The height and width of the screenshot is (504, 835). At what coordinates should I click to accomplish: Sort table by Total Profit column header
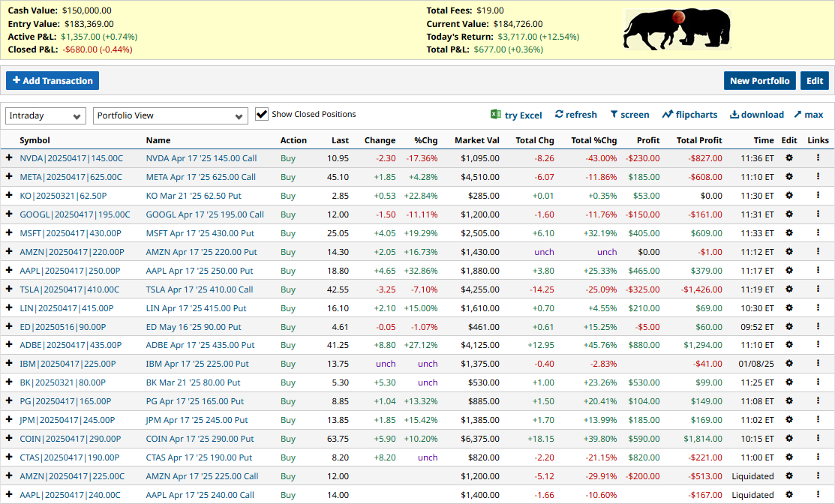(x=699, y=140)
